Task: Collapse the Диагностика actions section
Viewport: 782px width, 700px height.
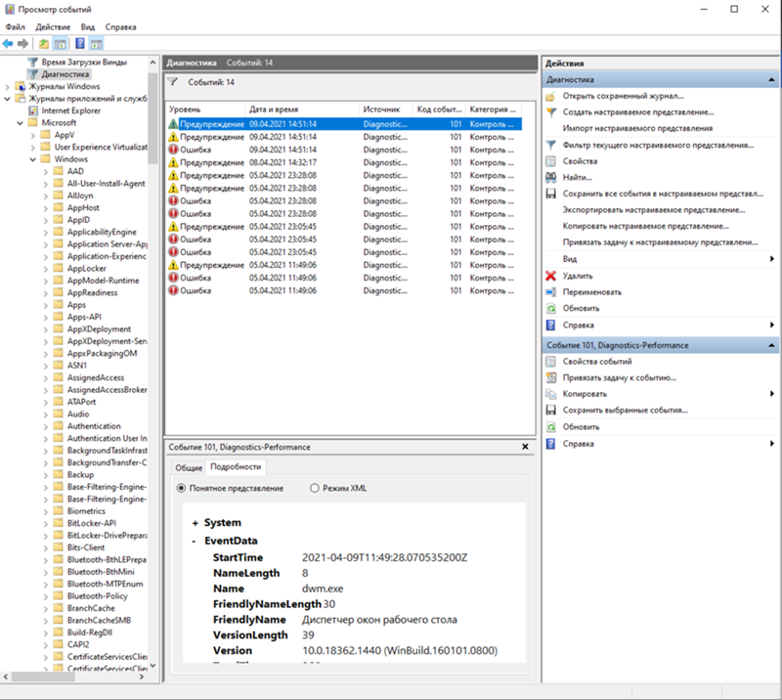Action: point(771,79)
